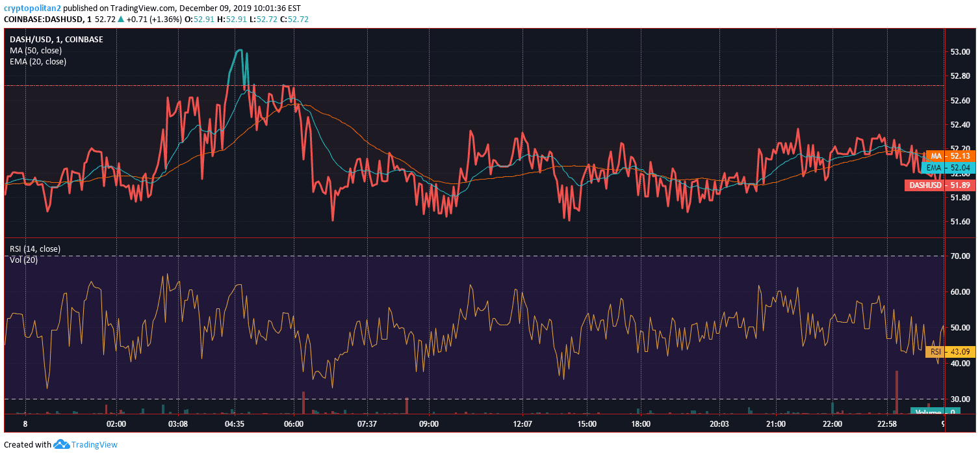
Task: Click the 06:00 time axis label
Action: [294, 424]
